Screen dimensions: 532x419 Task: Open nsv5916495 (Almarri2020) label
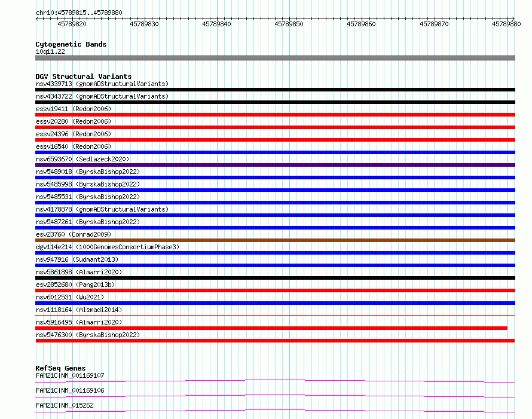coord(79,322)
